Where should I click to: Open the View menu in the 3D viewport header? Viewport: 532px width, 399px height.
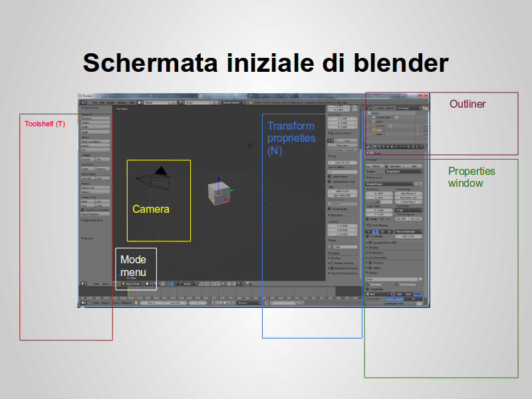pyautogui.click(x=96, y=284)
